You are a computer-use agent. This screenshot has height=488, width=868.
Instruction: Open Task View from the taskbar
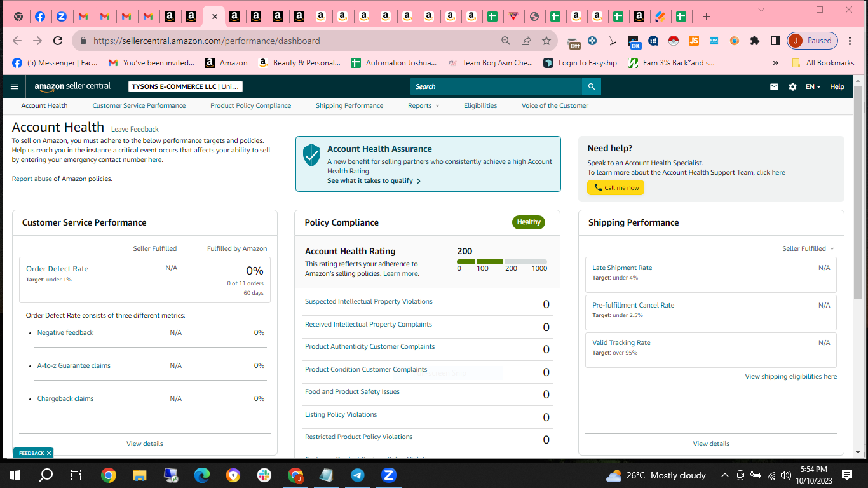76,475
